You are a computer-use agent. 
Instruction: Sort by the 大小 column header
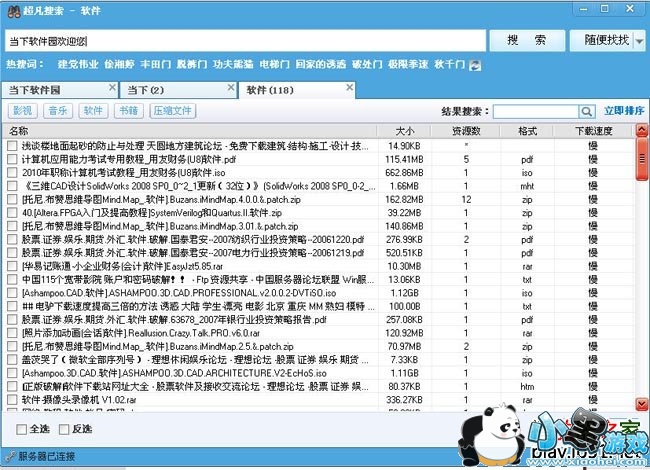(404, 131)
